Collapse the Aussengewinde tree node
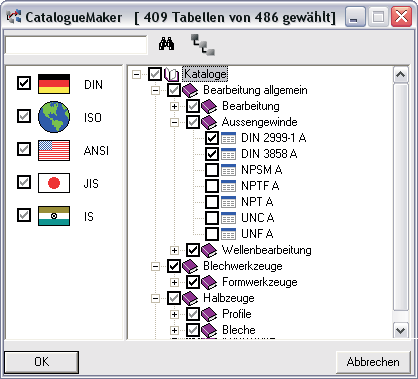The image size is (418, 379). click(x=174, y=122)
